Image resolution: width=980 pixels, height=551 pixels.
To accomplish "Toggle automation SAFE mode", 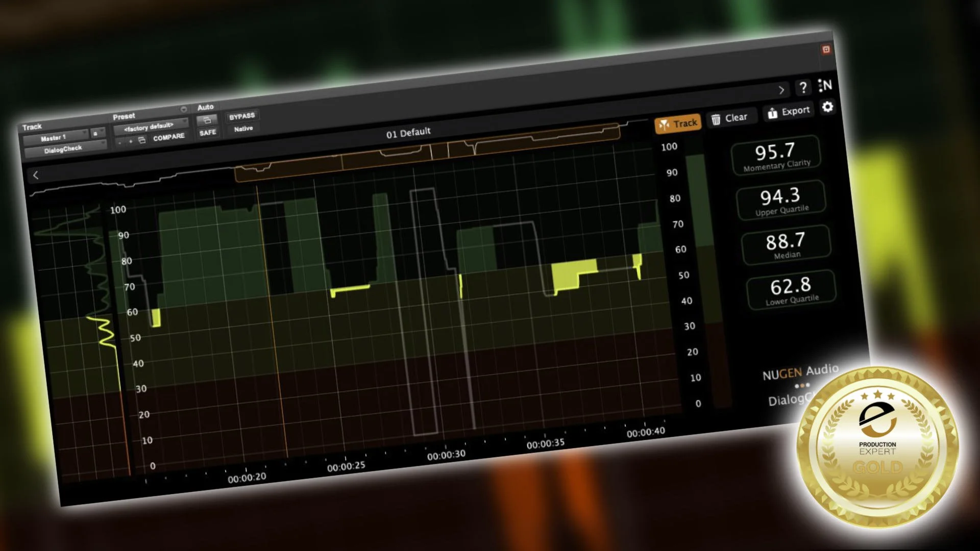I will pos(208,133).
